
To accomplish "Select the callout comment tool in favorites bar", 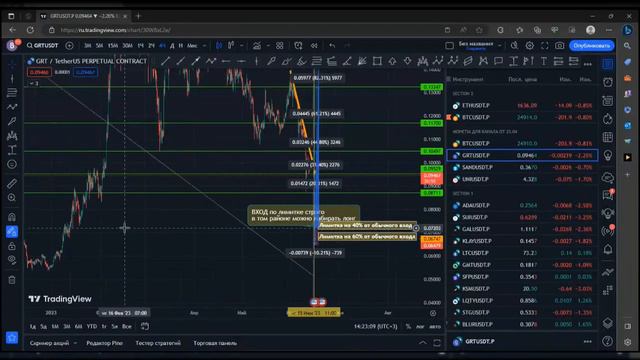I will (498, 61).
